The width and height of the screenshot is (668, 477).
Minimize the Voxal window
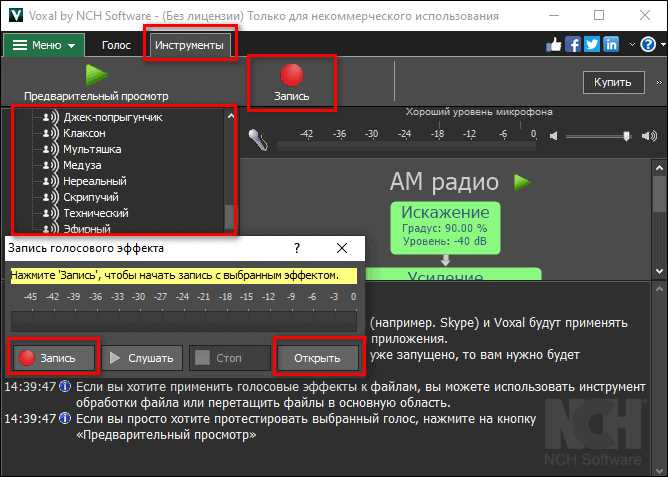[x=554, y=15]
